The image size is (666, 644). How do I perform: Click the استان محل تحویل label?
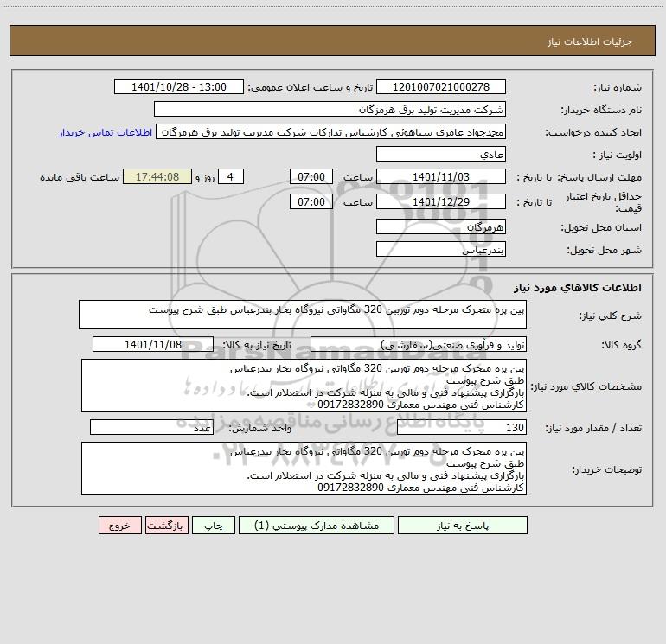pyautogui.click(x=601, y=227)
